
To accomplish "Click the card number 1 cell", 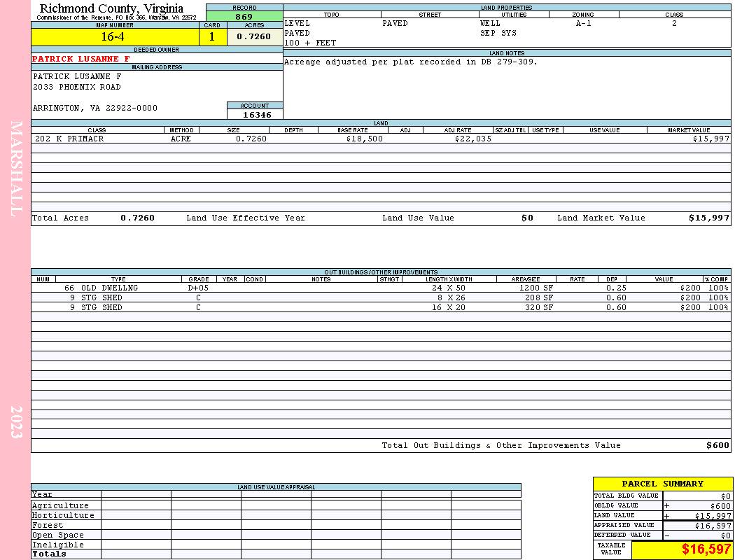I will coord(212,37).
